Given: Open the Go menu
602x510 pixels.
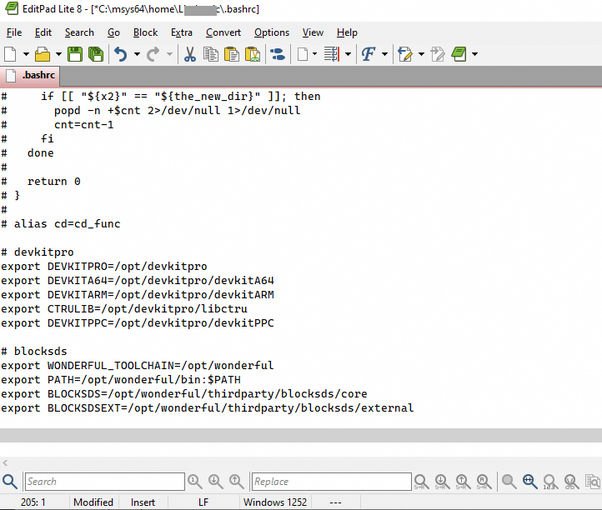Looking at the screenshot, I should coord(114,33).
